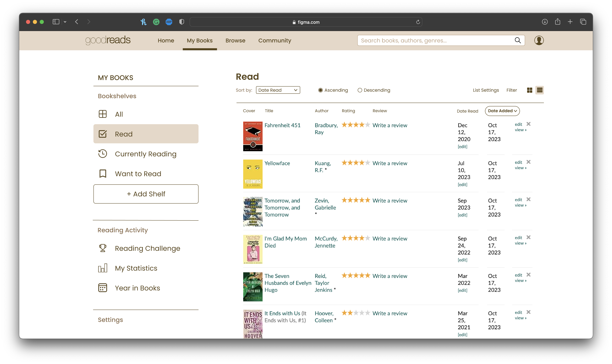The image size is (612, 364).
Task: Expand Safari sidebar options chevron
Action: (x=65, y=22)
